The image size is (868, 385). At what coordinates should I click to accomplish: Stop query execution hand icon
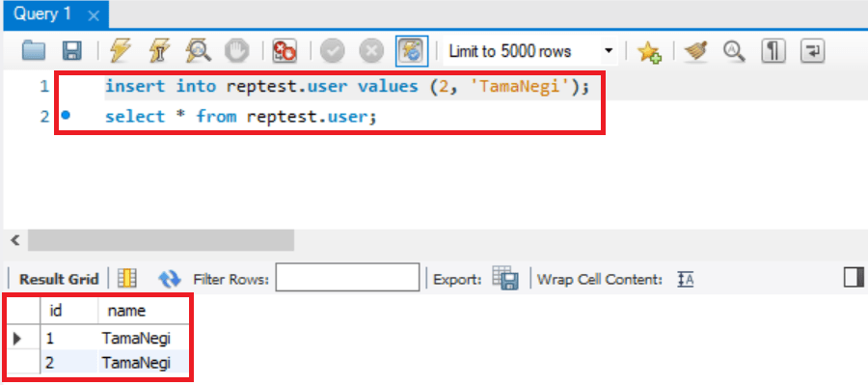(237, 51)
